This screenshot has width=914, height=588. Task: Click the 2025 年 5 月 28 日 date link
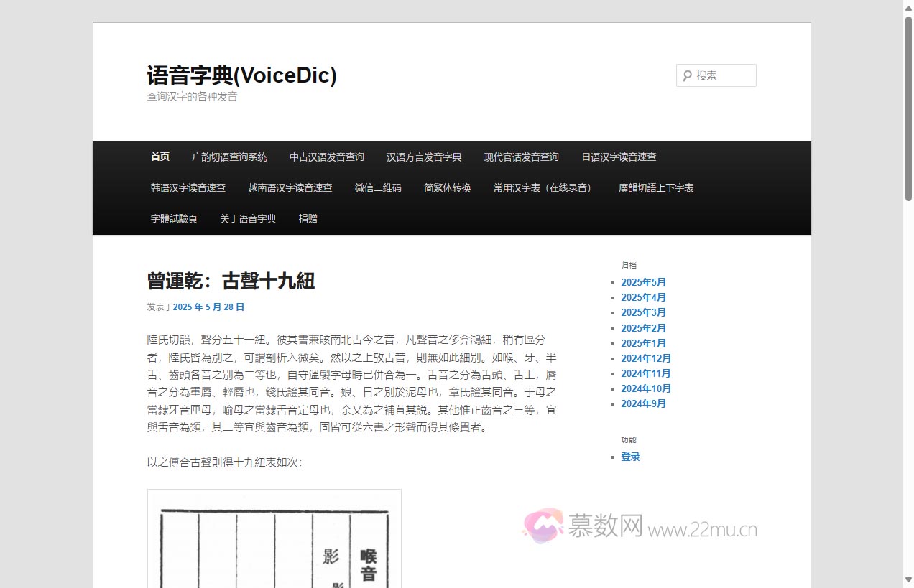click(209, 307)
